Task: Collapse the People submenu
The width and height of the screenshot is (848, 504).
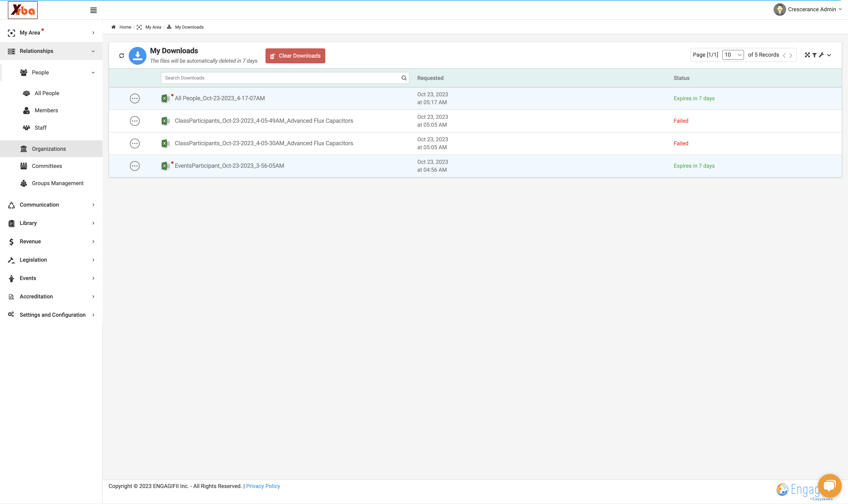Action: [51, 72]
